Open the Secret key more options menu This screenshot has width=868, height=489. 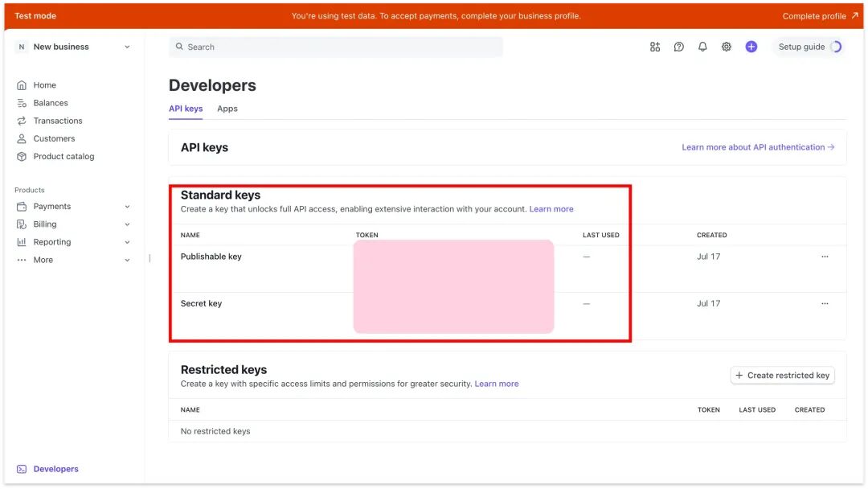pyautogui.click(x=825, y=303)
